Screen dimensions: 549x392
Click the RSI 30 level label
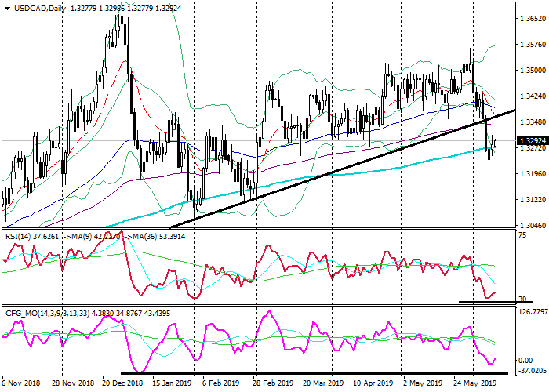coord(522,299)
